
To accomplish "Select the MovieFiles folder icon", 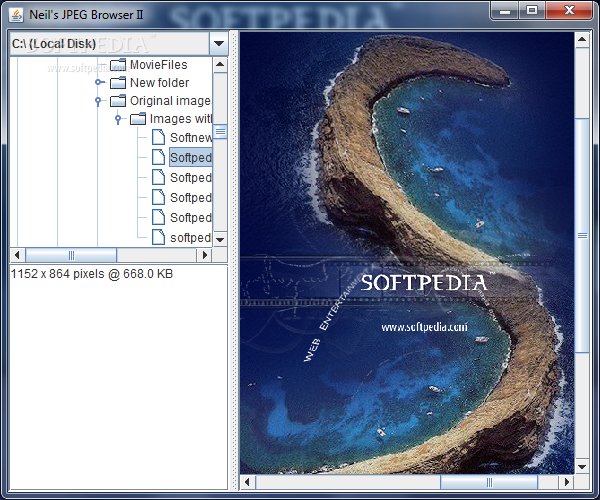I will (x=118, y=65).
